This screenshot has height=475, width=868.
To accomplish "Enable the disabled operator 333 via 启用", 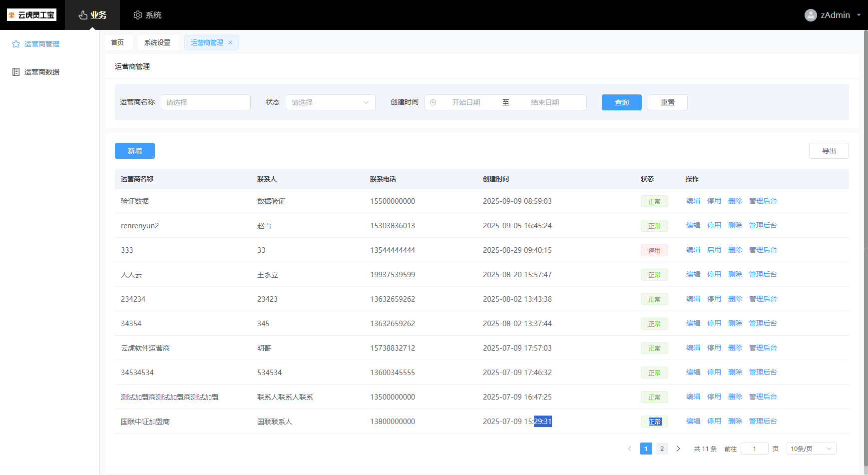I will (714, 250).
